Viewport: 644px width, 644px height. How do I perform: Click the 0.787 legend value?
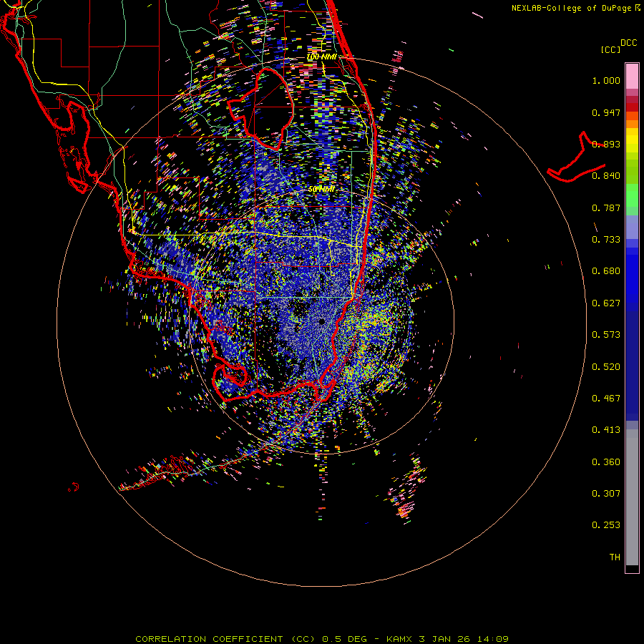click(606, 208)
